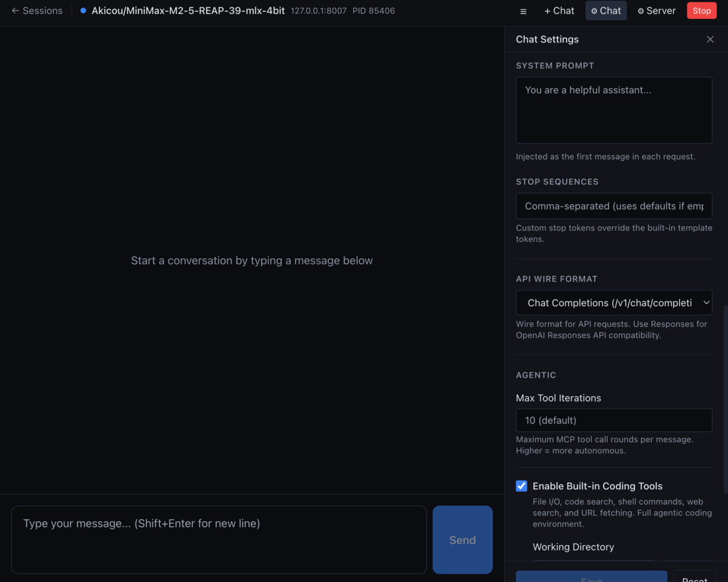The width and height of the screenshot is (728, 582).
Task: Save the chat settings
Action: [591, 578]
